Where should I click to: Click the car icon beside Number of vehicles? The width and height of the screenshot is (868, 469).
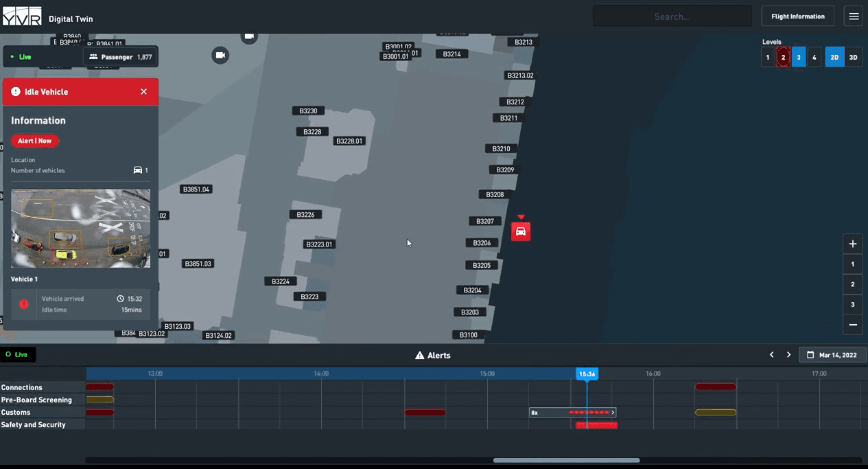point(138,170)
